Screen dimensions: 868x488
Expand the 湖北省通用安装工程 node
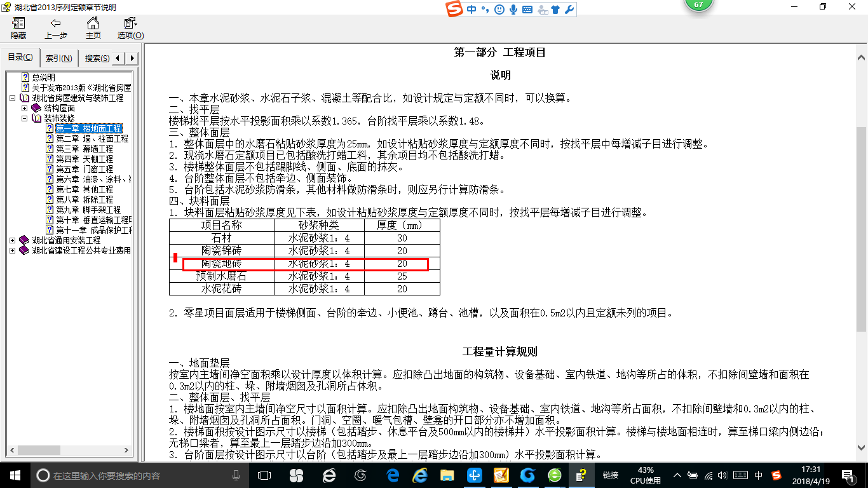[x=13, y=241]
